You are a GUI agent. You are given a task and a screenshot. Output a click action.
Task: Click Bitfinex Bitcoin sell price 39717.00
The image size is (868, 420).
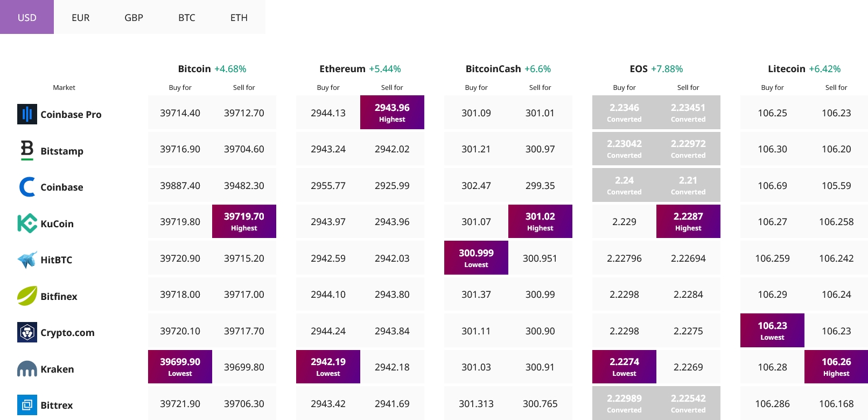pos(244,295)
